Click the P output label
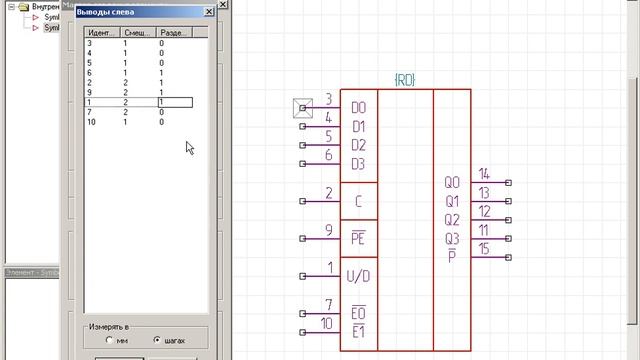 [x=452, y=256]
